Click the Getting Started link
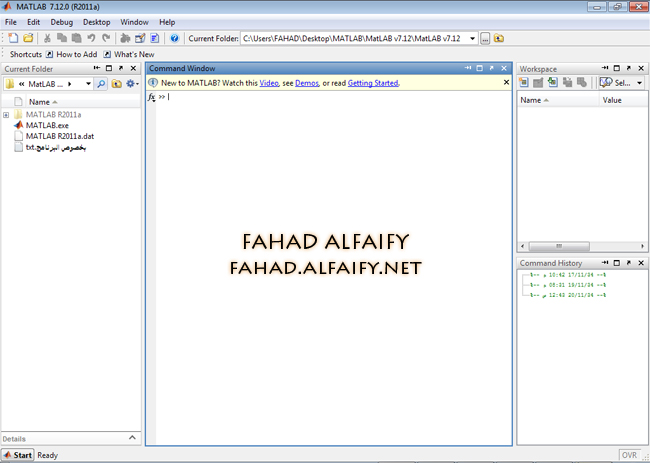 pos(372,83)
